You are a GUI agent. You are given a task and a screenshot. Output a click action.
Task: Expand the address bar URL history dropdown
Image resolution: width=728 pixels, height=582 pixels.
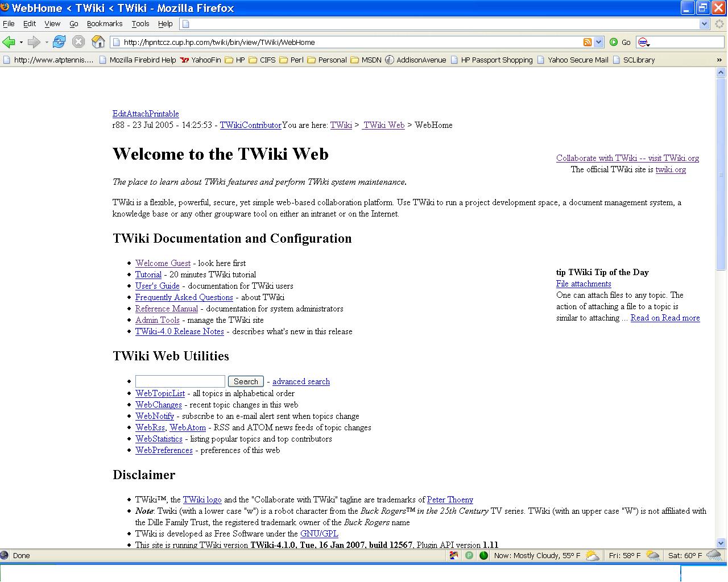click(x=598, y=42)
